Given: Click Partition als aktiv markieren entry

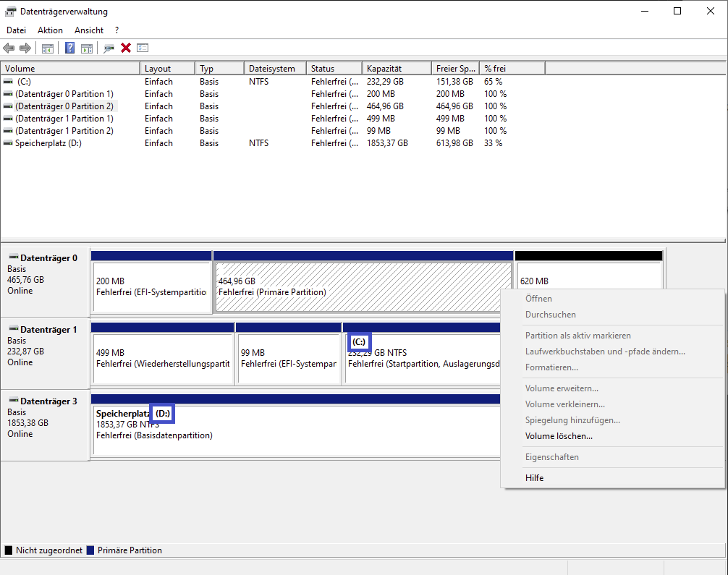Looking at the screenshot, I should coord(578,335).
